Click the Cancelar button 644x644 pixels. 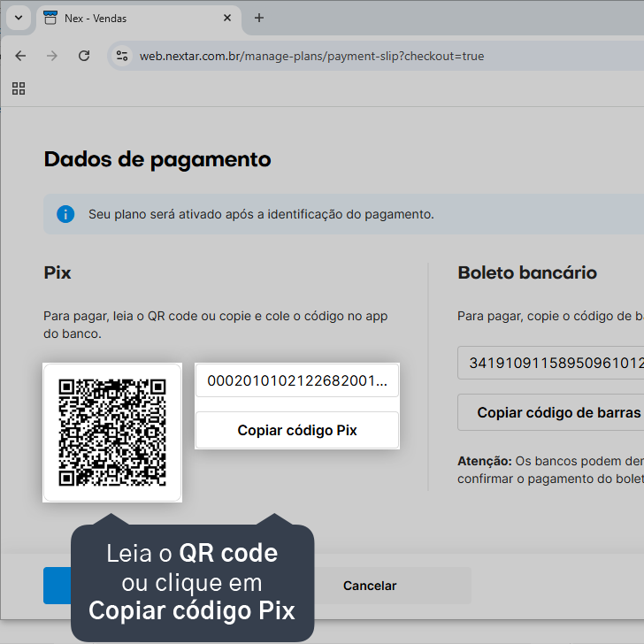point(370,586)
